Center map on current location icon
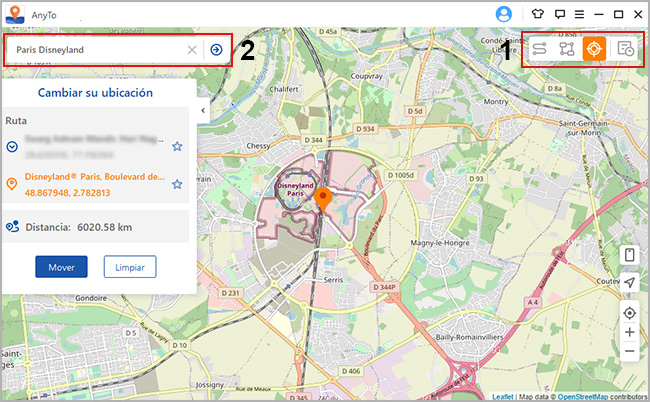The image size is (650, 402). coord(629,313)
